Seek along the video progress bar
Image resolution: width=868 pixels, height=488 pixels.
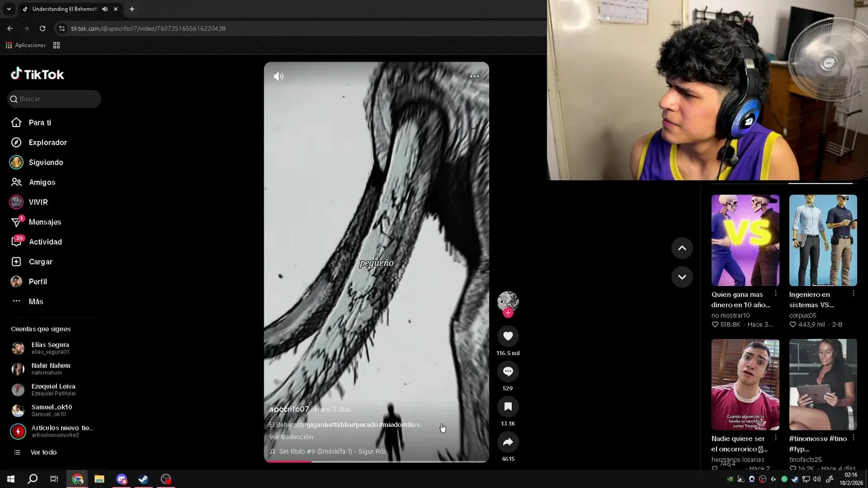(x=376, y=461)
